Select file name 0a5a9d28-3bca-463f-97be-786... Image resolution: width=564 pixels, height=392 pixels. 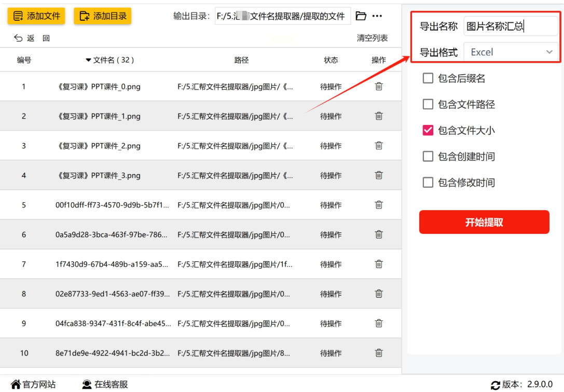coord(111,234)
